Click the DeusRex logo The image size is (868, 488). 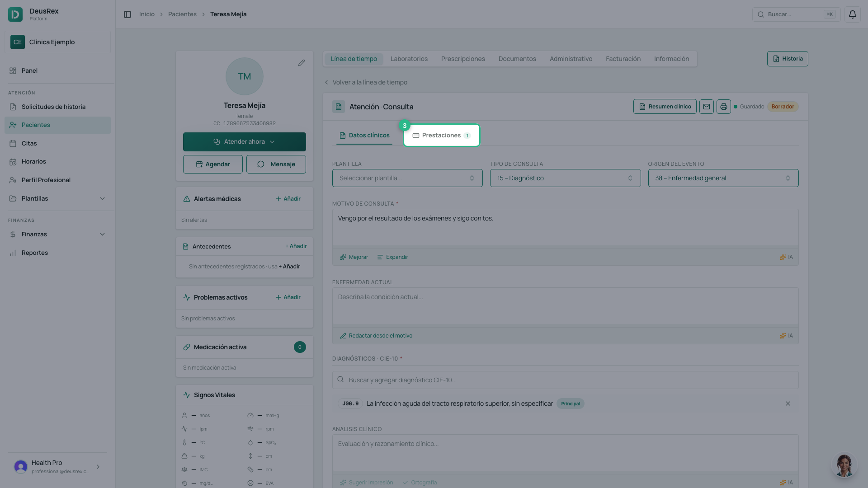pos(15,14)
